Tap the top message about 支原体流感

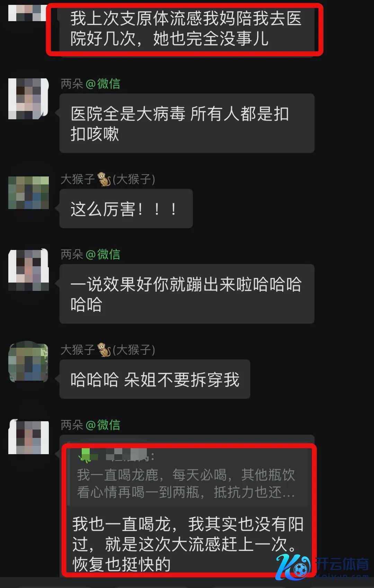[x=187, y=29]
